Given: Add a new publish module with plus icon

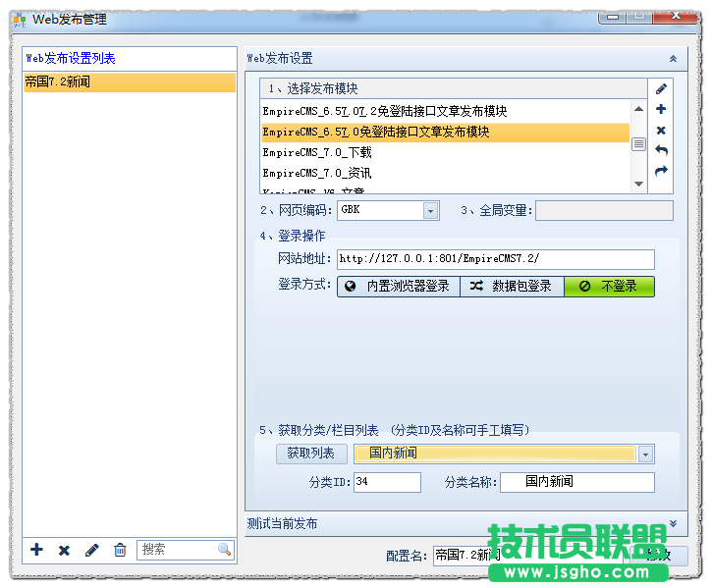Looking at the screenshot, I should tap(661, 110).
